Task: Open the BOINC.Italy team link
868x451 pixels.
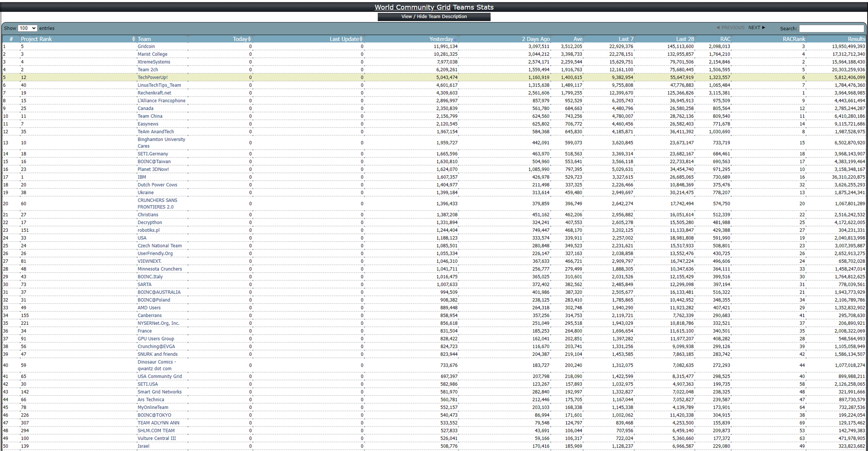Action: tap(150, 277)
